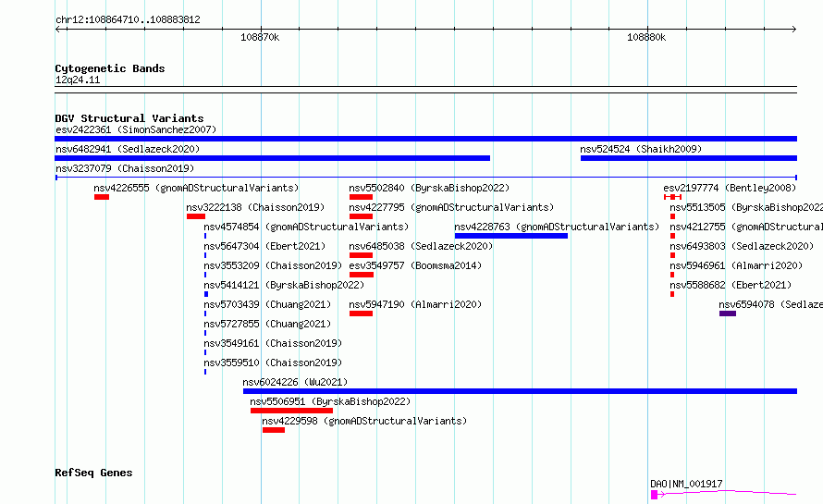The image size is (823, 504).
Task: Open the nsv6024226 (Wu2021) label
Action: click(295, 382)
